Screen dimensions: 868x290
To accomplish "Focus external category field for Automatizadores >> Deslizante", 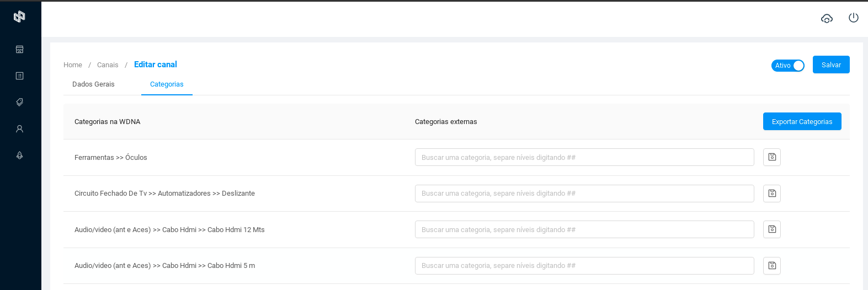I will [x=584, y=194].
